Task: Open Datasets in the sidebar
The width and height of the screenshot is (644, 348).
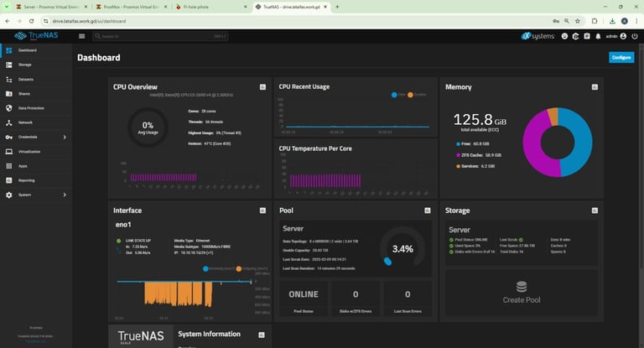Action: click(x=36, y=80)
